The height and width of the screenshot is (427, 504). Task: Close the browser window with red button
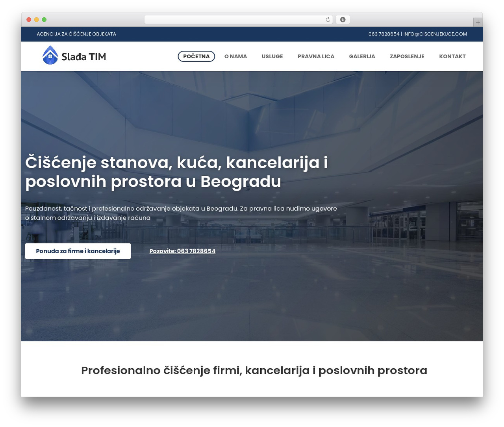click(29, 20)
